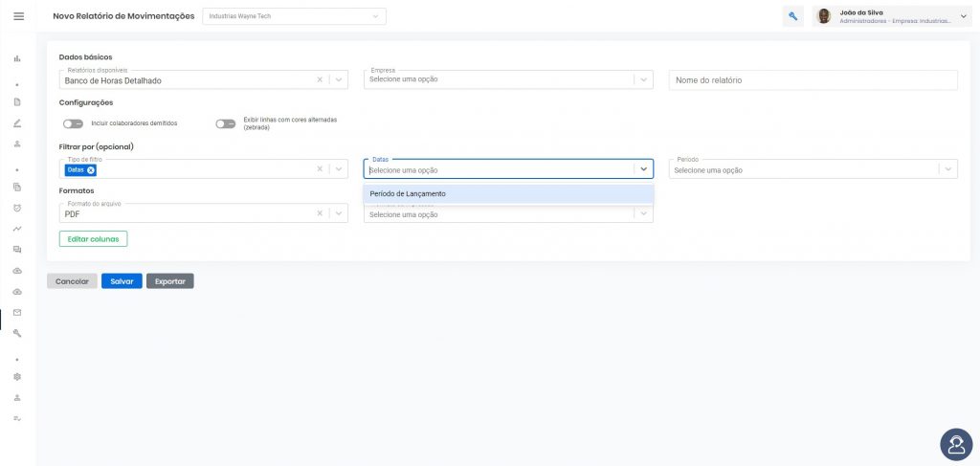Open the alarm clock sidebar icon
The height and width of the screenshot is (466, 980).
pyautogui.click(x=17, y=208)
